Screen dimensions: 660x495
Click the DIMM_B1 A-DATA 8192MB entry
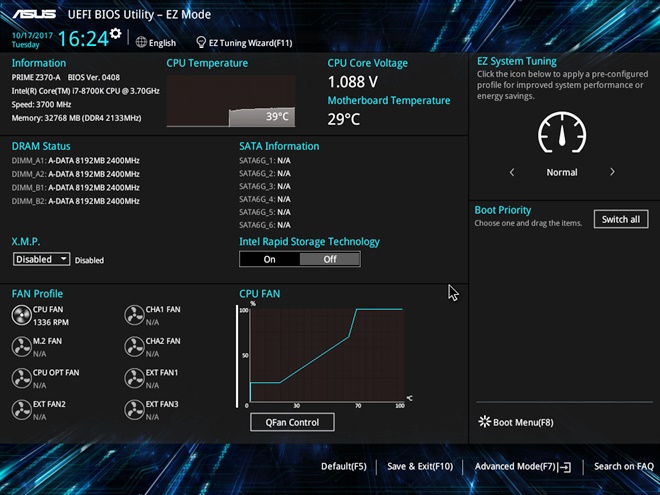click(x=76, y=187)
